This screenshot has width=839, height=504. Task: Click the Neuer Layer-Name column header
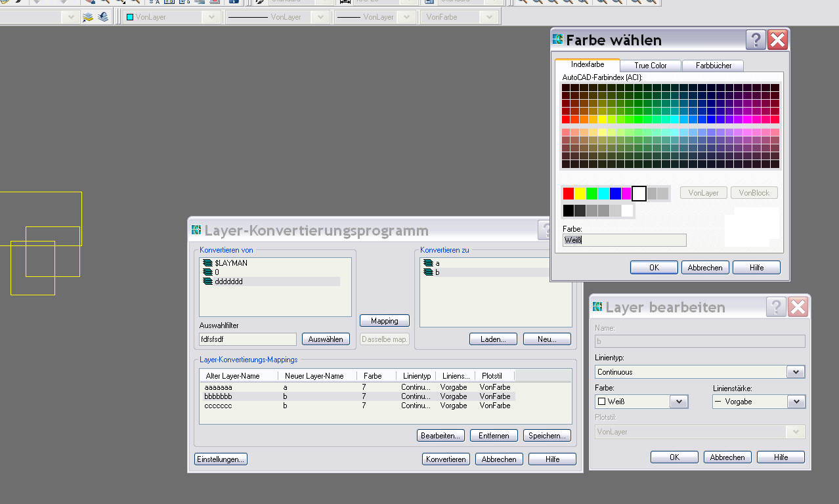click(318, 376)
